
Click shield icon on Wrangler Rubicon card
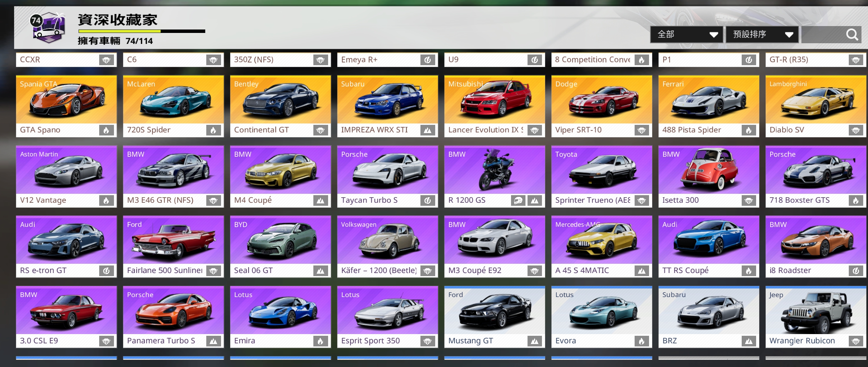click(x=856, y=341)
